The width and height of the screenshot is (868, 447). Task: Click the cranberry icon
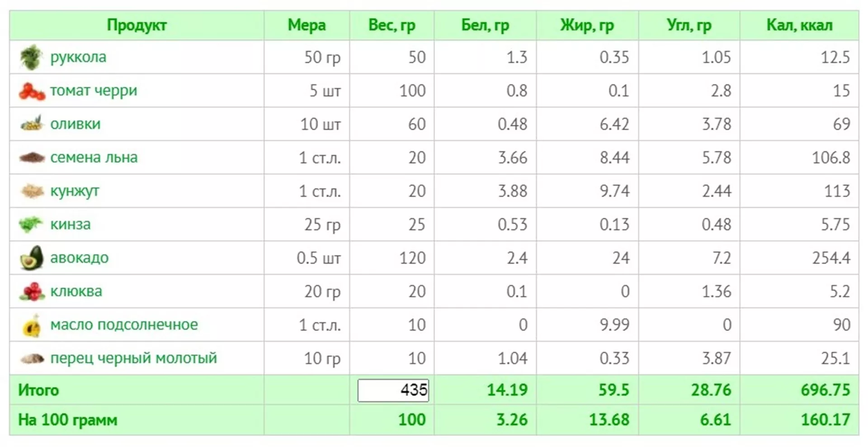click(32, 292)
